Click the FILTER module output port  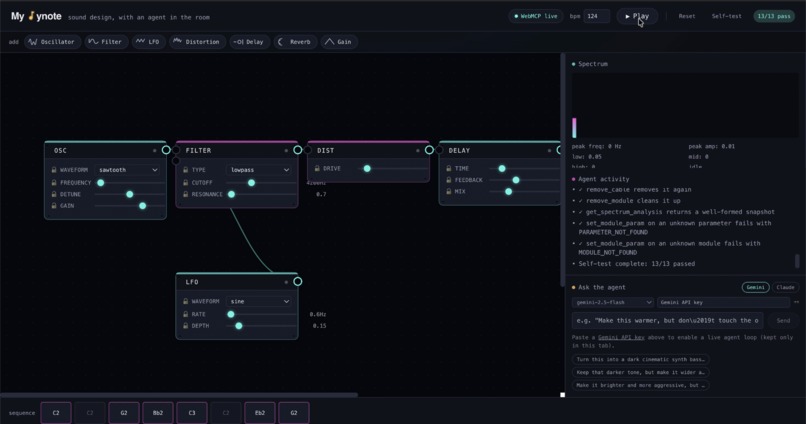298,150
